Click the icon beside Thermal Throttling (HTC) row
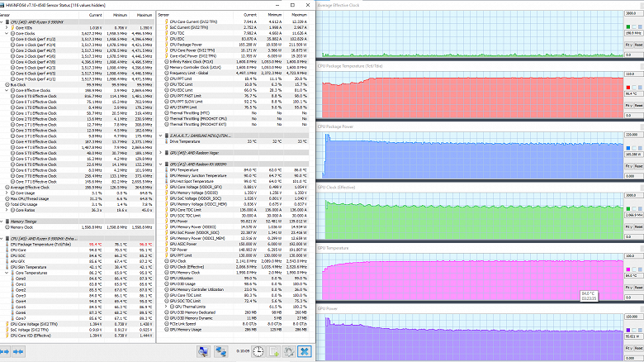The image size is (644, 362). tap(166, 112)
